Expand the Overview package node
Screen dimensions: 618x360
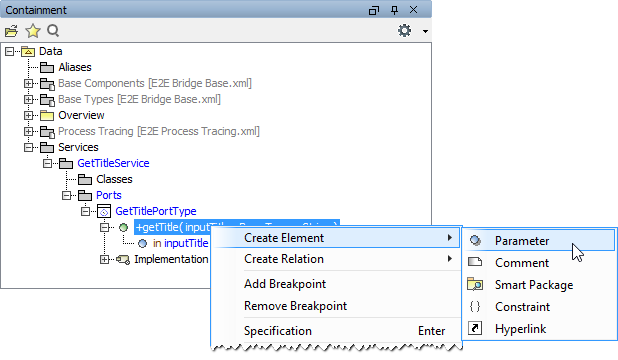point(28,115)
